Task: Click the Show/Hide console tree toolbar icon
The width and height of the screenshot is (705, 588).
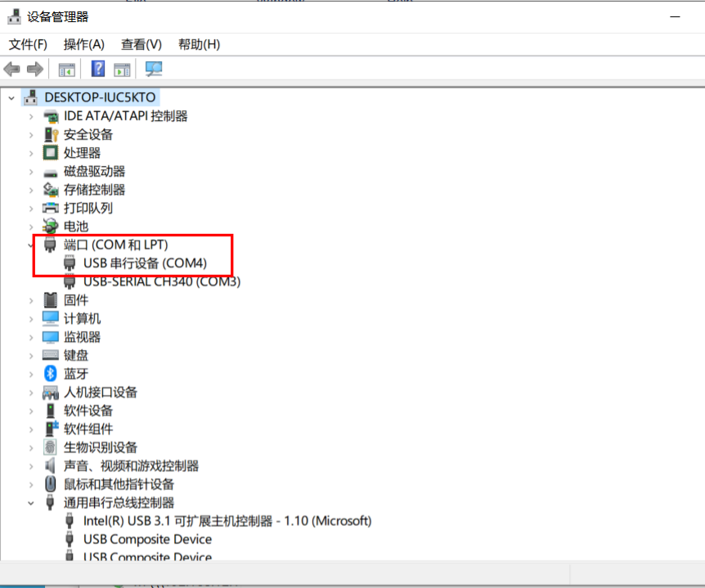Action: (x=66, y=69)
